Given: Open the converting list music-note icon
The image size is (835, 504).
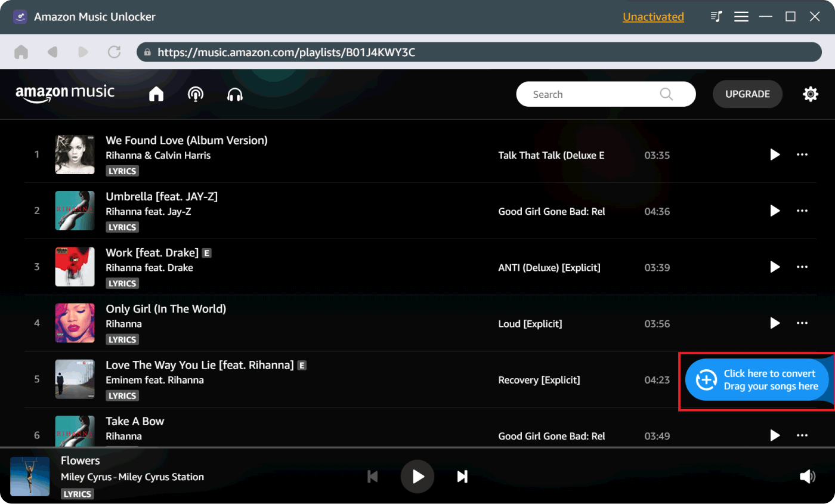Looking at the screenshot, I should [717, 17].
